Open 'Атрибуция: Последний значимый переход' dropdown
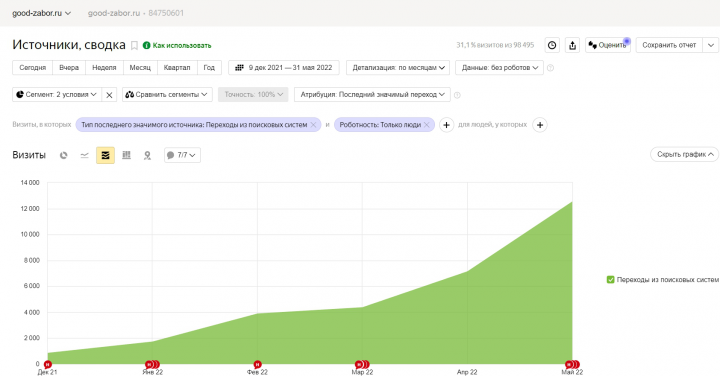720x376 pixels. point(372,95)
